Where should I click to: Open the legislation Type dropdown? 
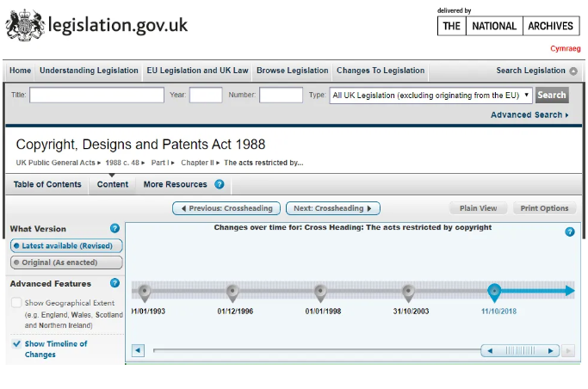(431, 96)
